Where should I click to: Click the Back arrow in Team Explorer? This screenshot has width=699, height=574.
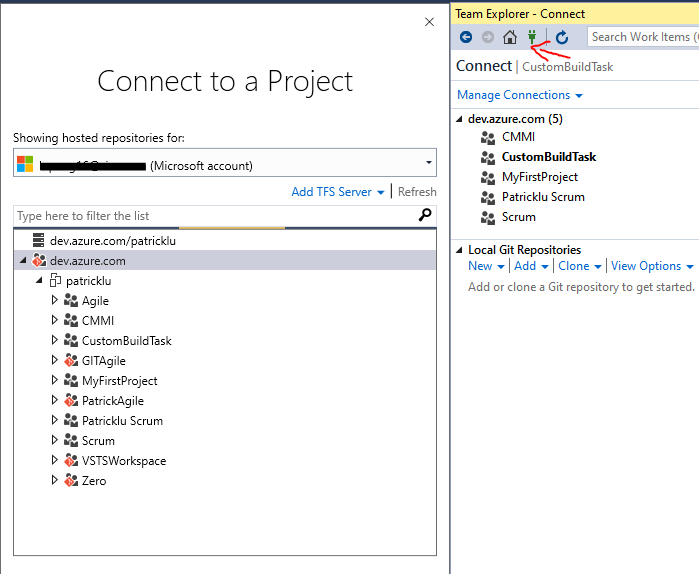click(x=466, y=37)
